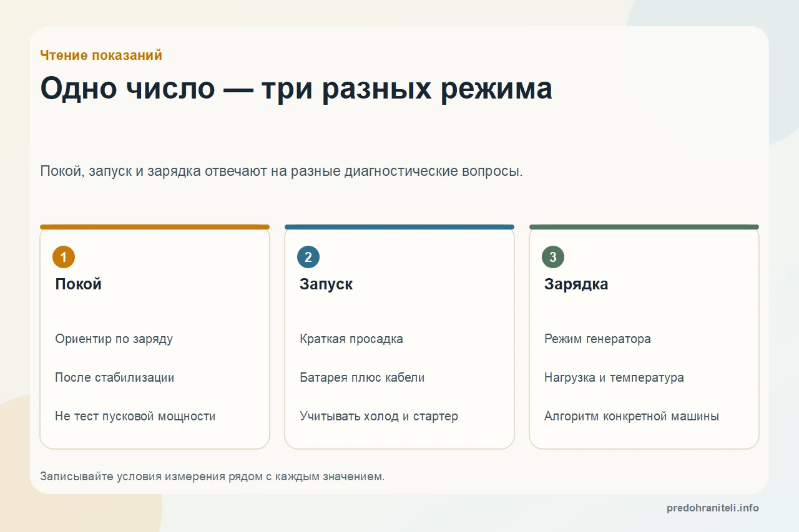This screenshot has width=799, height=532.
Task: Select the 'Зарядка' card heading
Action: [576, 284]
